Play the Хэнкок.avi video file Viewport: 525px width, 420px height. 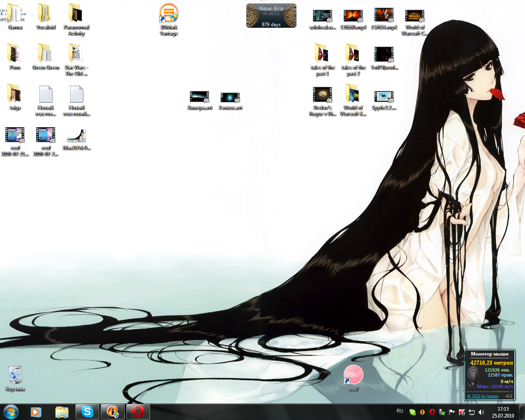click(x=230, y=97)
